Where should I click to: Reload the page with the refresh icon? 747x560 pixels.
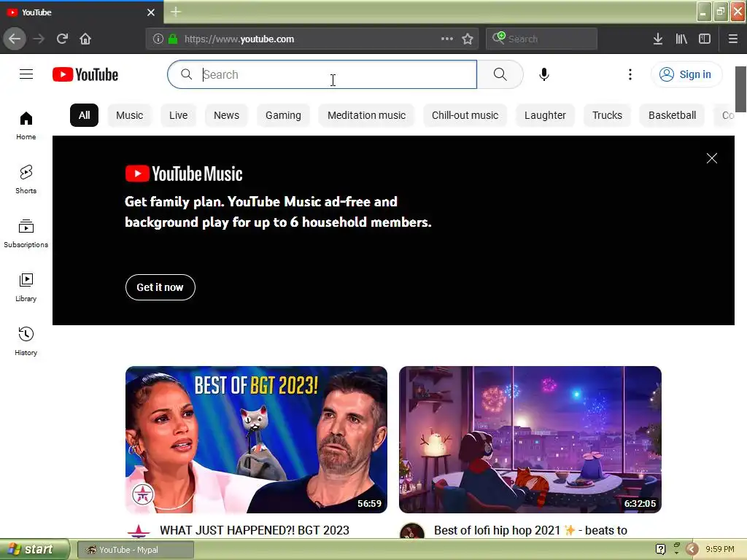point(63,39)
